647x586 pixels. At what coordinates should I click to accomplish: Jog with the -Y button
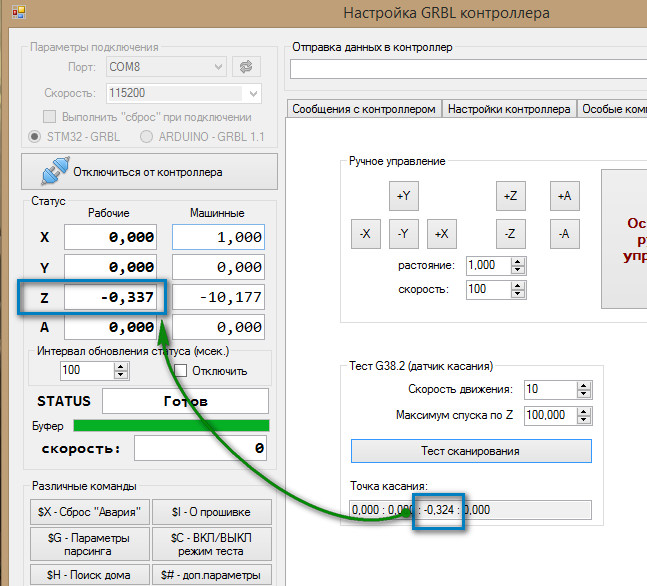tap(404, 234)
